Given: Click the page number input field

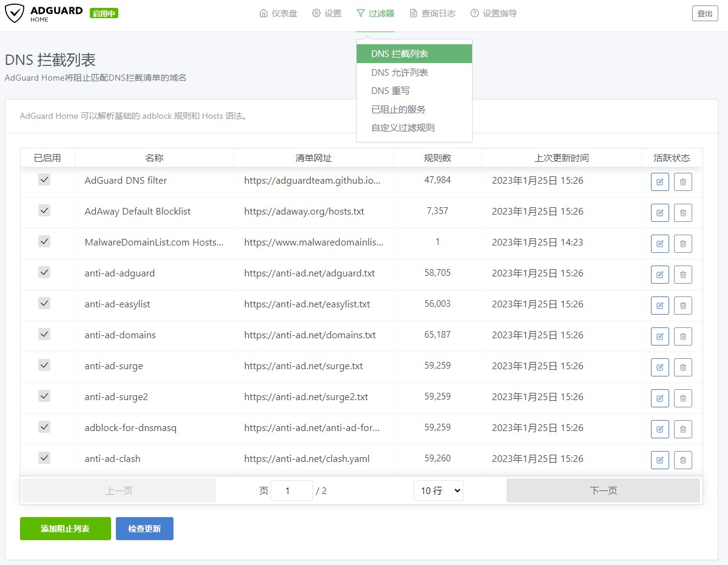Looking at the screenshot, I should pos(292,490).
